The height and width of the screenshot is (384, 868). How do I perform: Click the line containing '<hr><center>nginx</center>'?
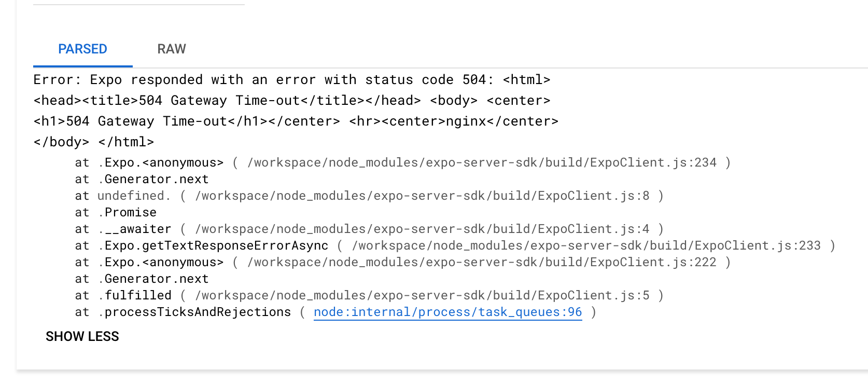(296, 121)
